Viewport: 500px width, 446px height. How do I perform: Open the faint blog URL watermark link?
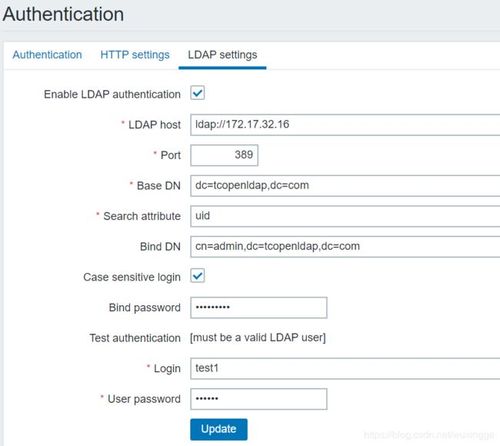click(429, 435)
